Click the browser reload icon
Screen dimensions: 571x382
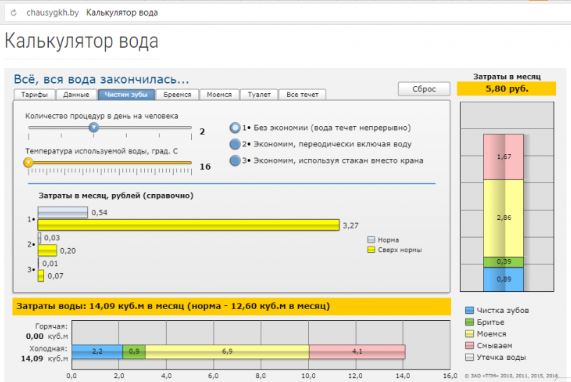(13, 13)
